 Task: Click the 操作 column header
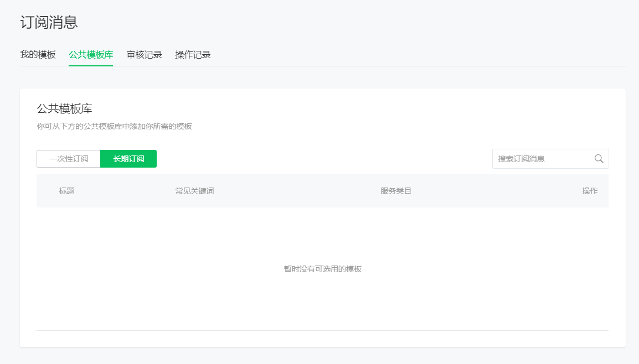point(590,191)
